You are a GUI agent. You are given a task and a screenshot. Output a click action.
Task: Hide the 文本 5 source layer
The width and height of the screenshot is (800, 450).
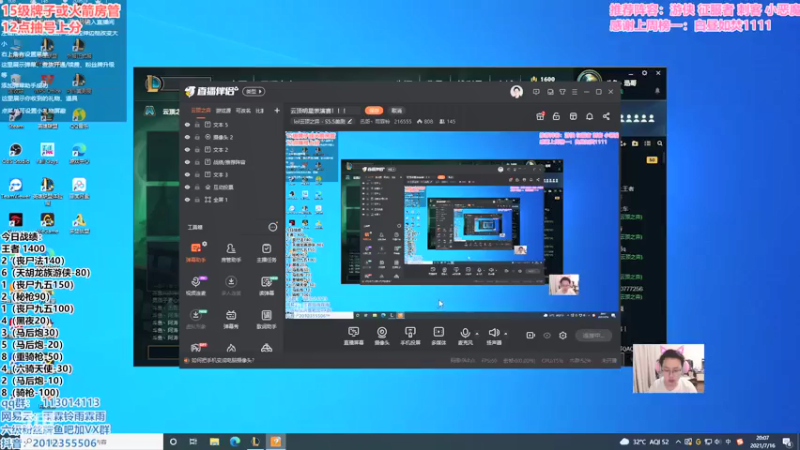187,124
